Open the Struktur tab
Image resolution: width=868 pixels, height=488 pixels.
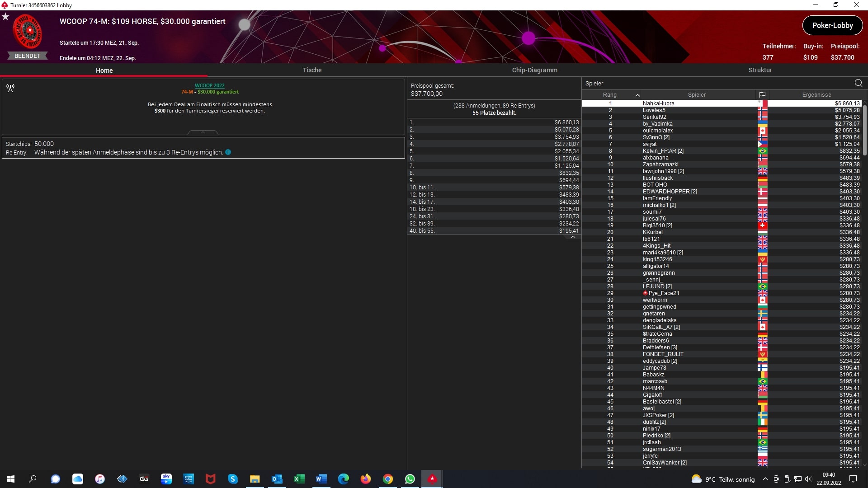pos(760,70)
